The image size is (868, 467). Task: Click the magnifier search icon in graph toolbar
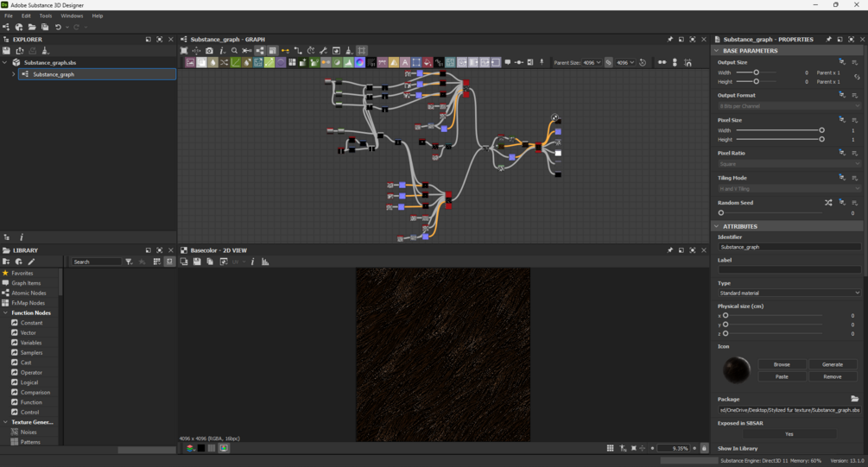tap(234, 50)
